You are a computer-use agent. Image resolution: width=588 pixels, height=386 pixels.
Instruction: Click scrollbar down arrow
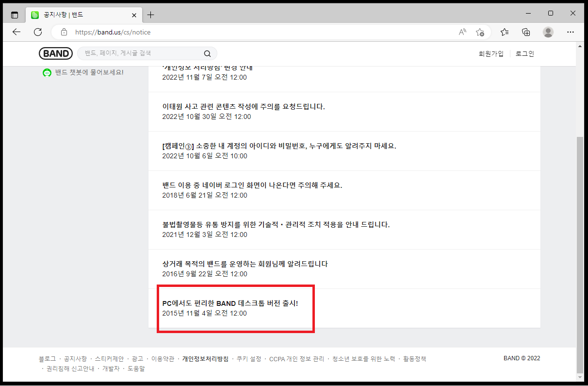(580, 377)
